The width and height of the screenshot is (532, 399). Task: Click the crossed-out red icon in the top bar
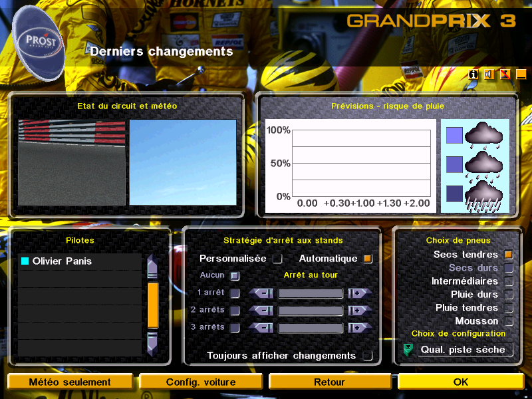[x=505, y=74]
